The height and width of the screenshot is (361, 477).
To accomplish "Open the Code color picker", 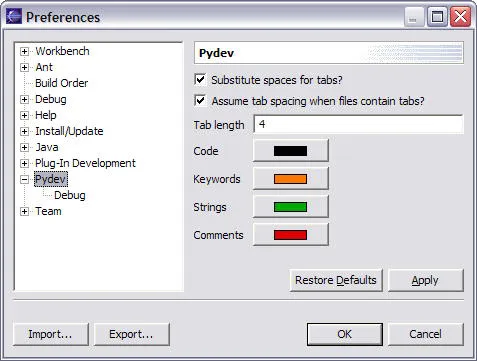I will pyautogui.click(x=291, y=151).
